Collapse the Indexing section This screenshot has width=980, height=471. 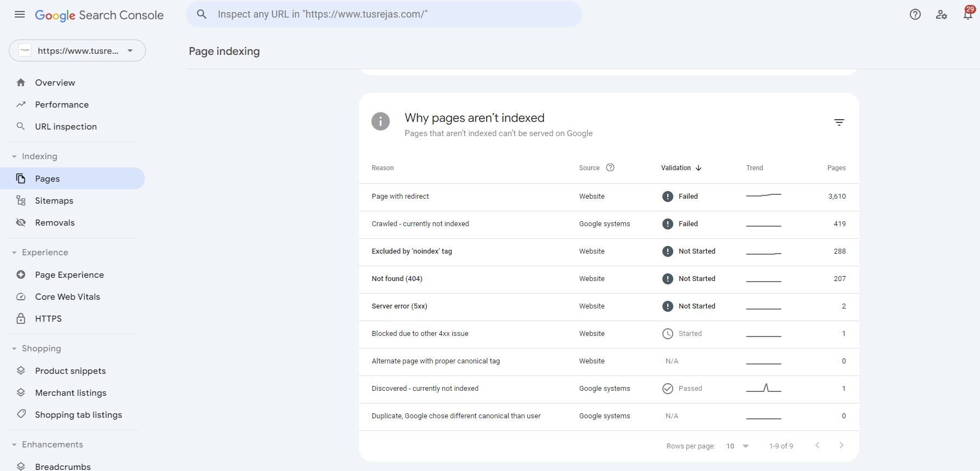[14, 156]
